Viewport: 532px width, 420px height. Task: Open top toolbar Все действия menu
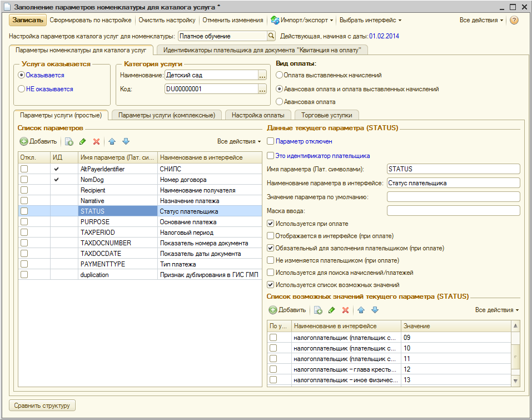[x=481, y=21]
